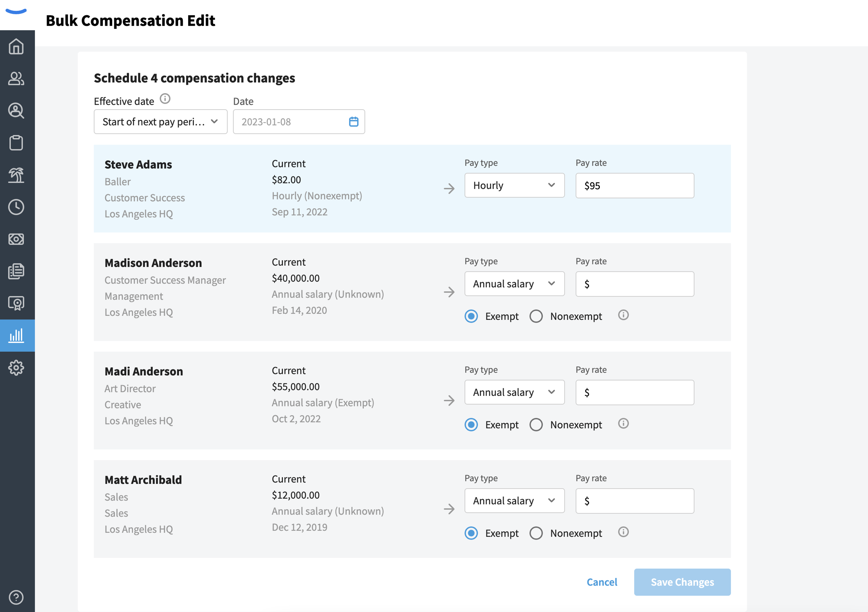
Task: Click the Hourly (Nonexempt) text
Action: click(x=317, y=196)
